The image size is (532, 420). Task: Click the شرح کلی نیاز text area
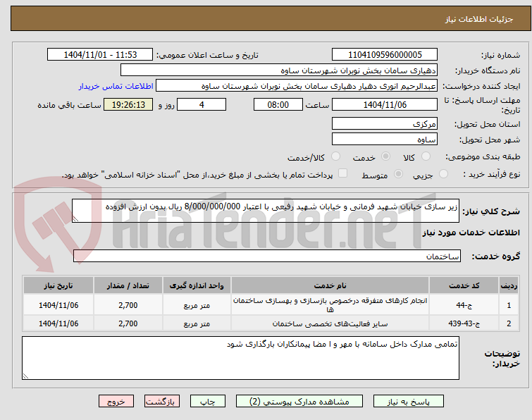coord(266,211)
